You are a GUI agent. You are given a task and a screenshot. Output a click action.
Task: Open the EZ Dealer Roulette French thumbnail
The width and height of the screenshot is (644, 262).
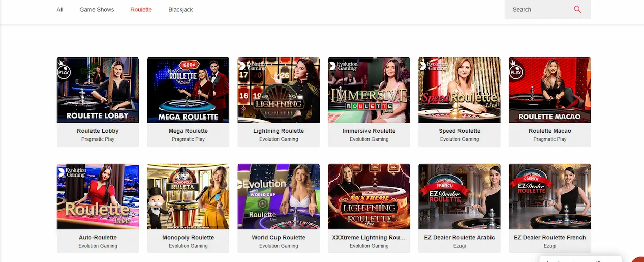pyautogui.click(x=550, y=196)
